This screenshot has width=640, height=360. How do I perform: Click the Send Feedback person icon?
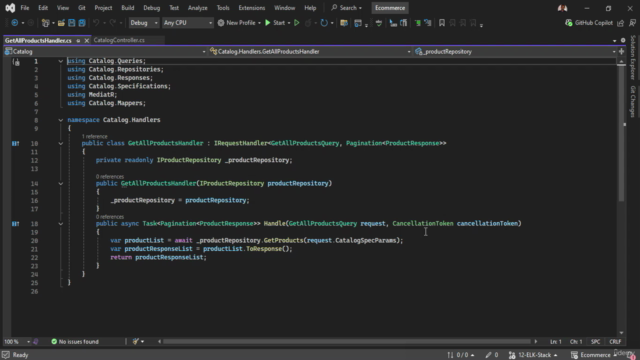coord(632,23)
